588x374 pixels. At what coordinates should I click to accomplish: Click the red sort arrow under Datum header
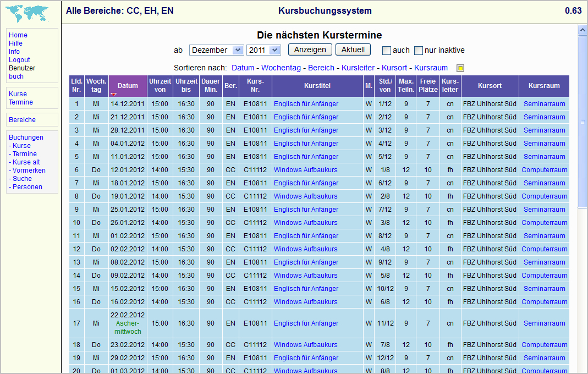113,94
